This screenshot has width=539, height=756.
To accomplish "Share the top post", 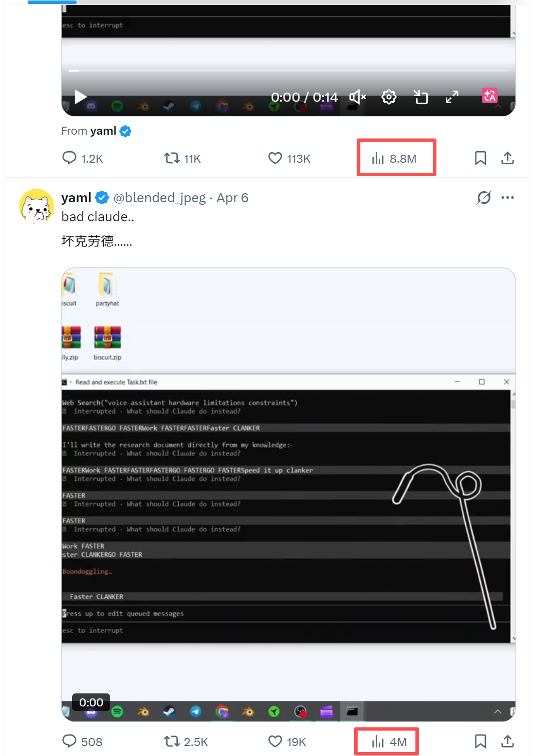I will 507,158.
